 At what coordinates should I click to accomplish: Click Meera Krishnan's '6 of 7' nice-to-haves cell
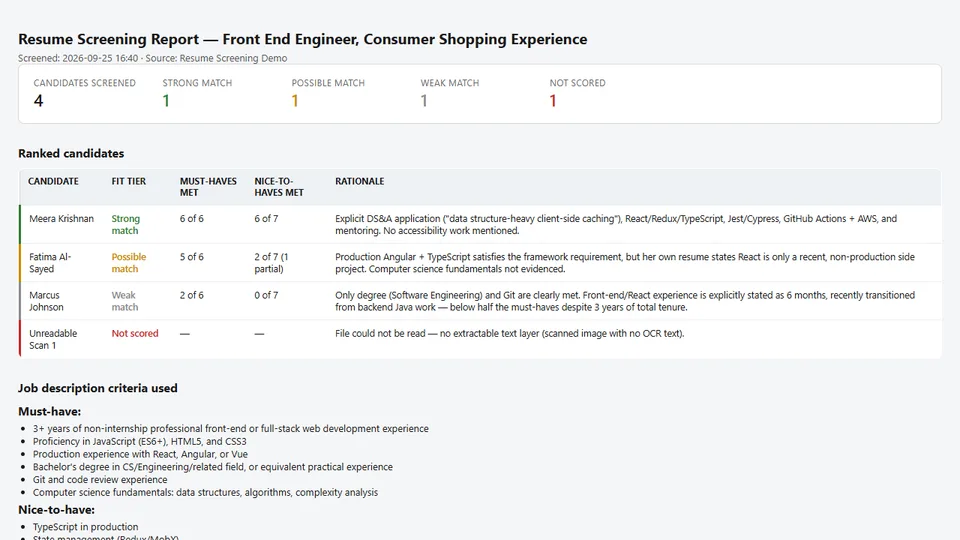tap(266, 219)
